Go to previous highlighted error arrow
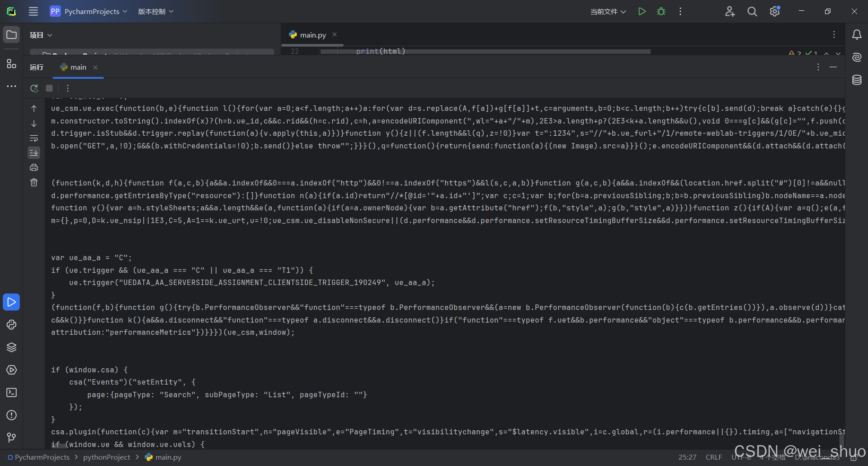The width and height of the screenshot is (868, 466). click(x=826, y=53)
